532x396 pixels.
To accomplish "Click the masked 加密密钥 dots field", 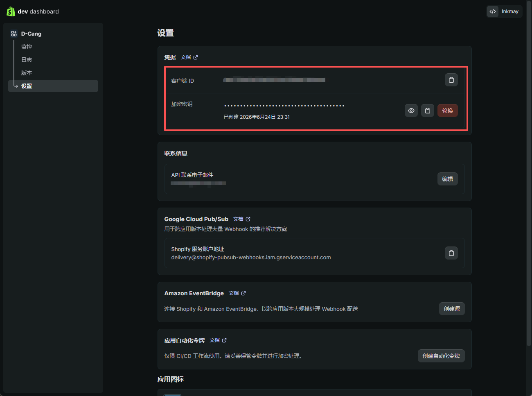I will pos(284,106).
